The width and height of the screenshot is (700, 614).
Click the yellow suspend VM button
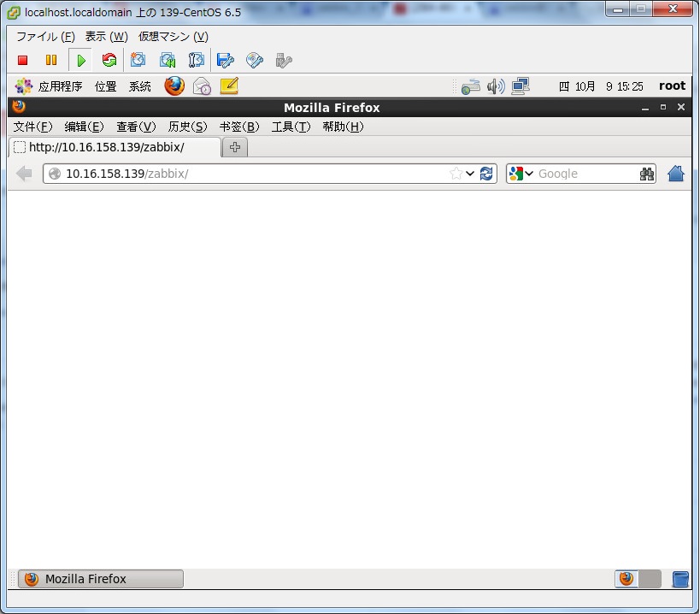[51, 60]
